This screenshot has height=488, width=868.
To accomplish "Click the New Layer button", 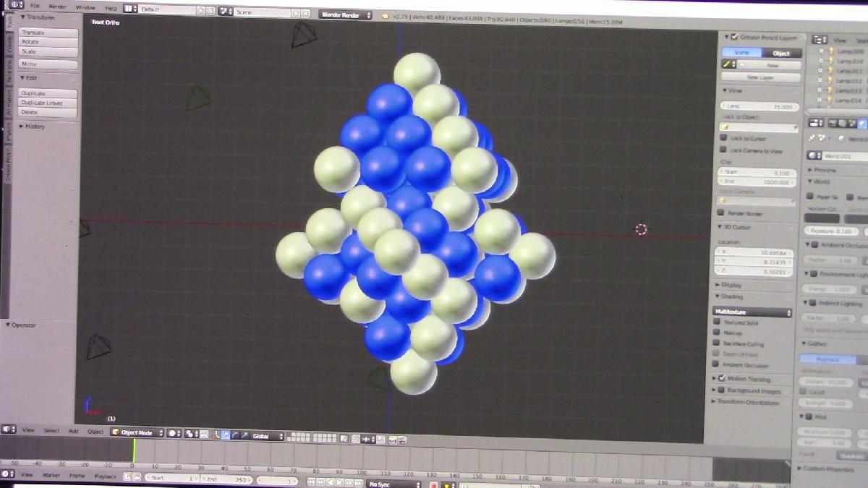I will tap(761, 77).
